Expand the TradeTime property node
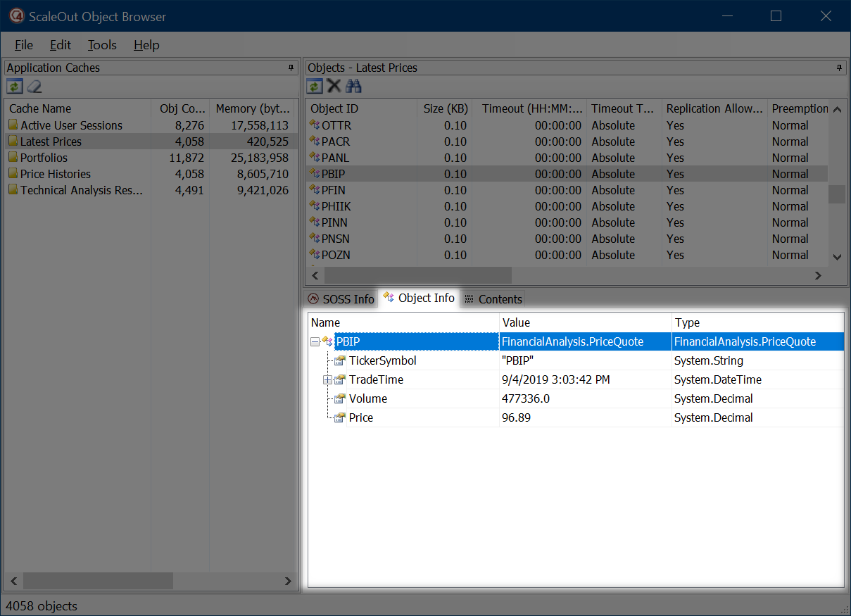Image resolution: width=851 pixels, height=616 pixels. click(327, 380)
